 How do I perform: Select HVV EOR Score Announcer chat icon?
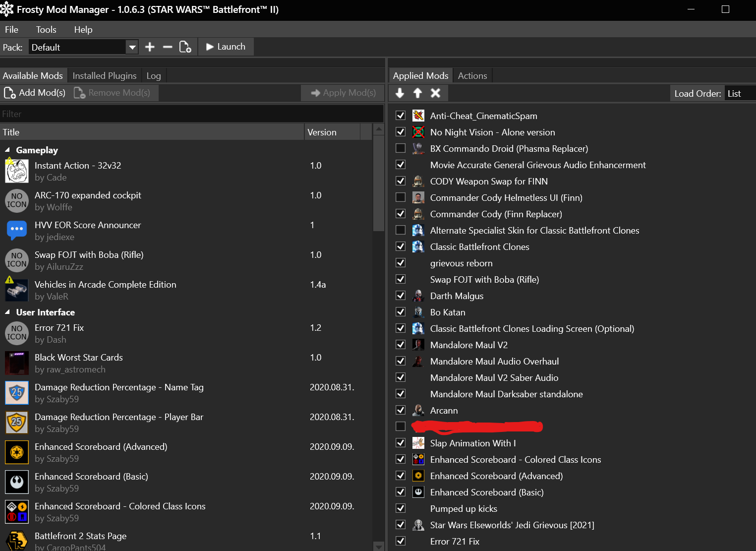coord(17,231)
